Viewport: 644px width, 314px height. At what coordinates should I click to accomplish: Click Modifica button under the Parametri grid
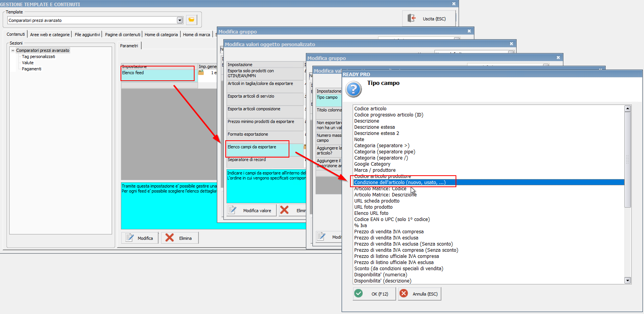click(140, 238)
